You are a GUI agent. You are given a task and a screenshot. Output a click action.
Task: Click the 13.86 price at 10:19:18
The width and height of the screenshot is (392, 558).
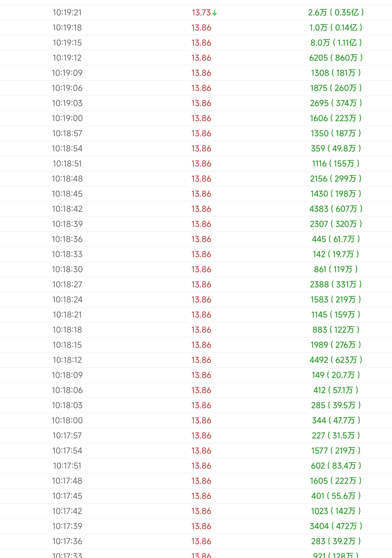coord(201,28)
